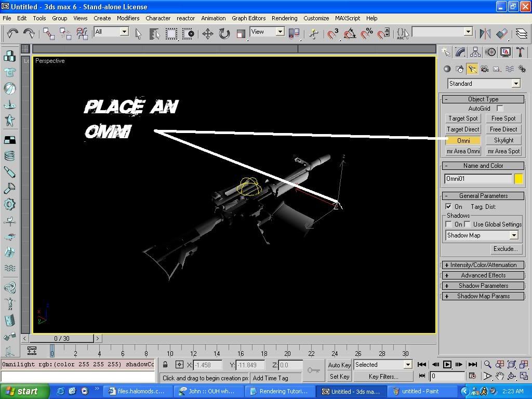Uncheck the light On checkbox
The height and width of the screenshot is (399, 532).
448,206
